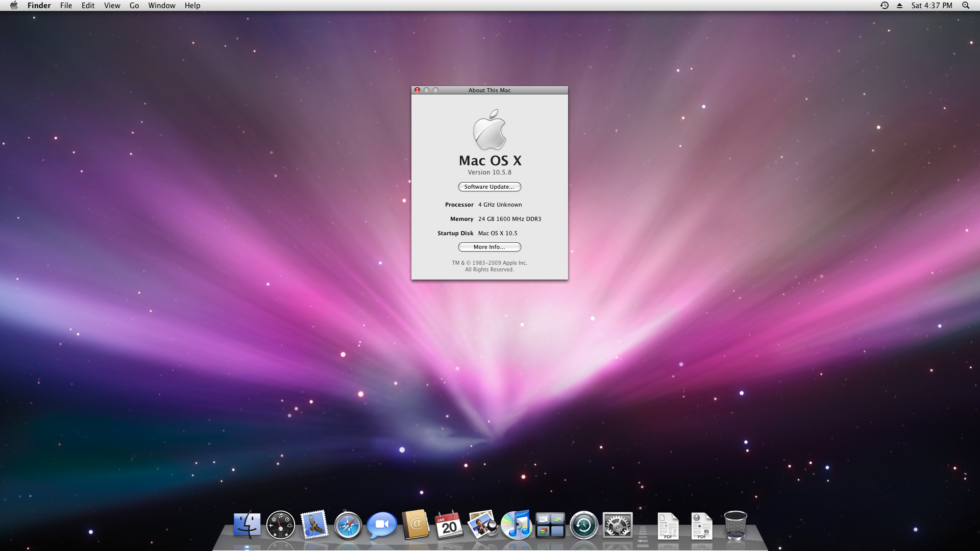Open the Mail stamp icon
Image resolution: width=980 pixels, height=551 pixels.
click(314, 525)
